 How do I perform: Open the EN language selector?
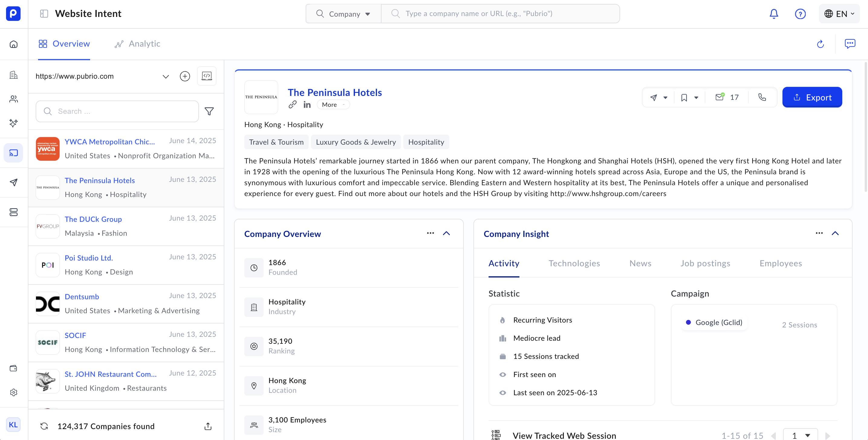click(x=839, y=14)
